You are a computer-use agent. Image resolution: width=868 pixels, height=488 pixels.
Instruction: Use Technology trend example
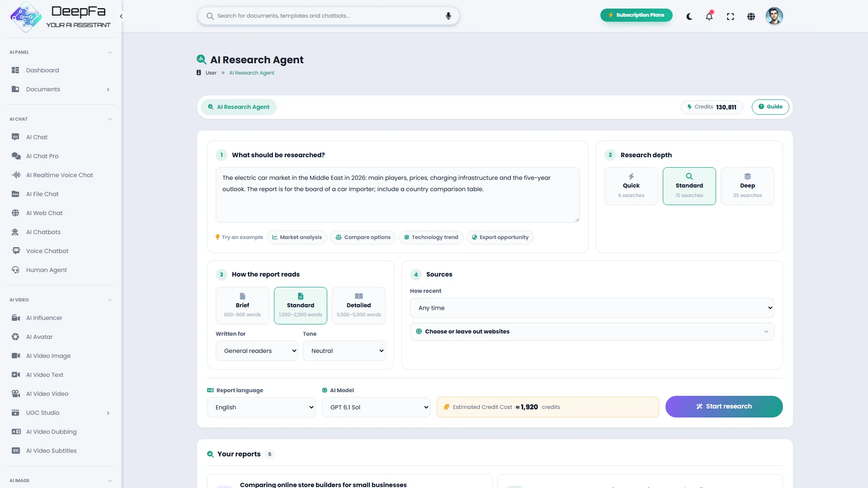(431, 237)
